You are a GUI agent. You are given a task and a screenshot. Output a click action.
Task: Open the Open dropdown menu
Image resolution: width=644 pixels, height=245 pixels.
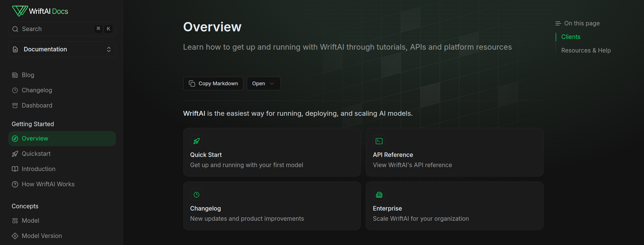pos(264,84)
